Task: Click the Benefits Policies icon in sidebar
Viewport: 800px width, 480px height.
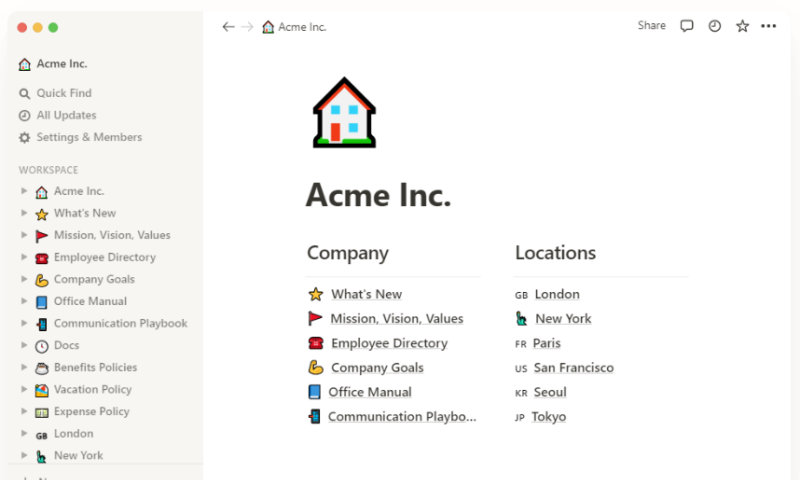Action: 42,368
